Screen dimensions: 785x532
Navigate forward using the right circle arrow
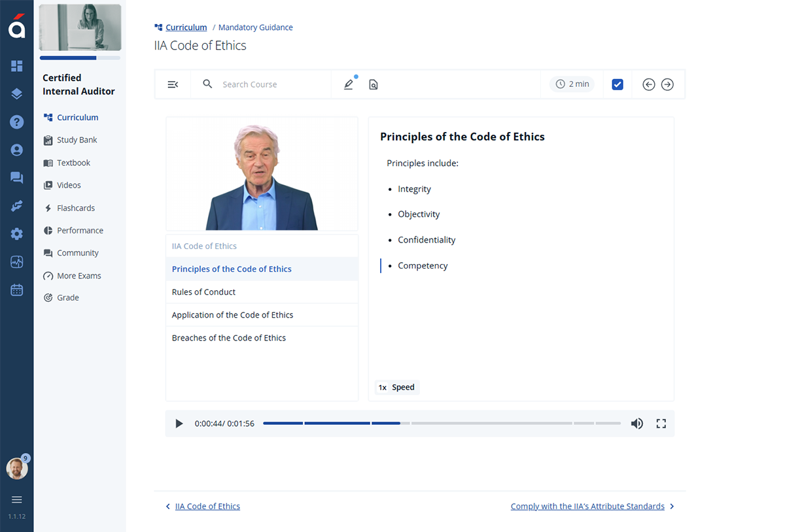tap(667, 84)
